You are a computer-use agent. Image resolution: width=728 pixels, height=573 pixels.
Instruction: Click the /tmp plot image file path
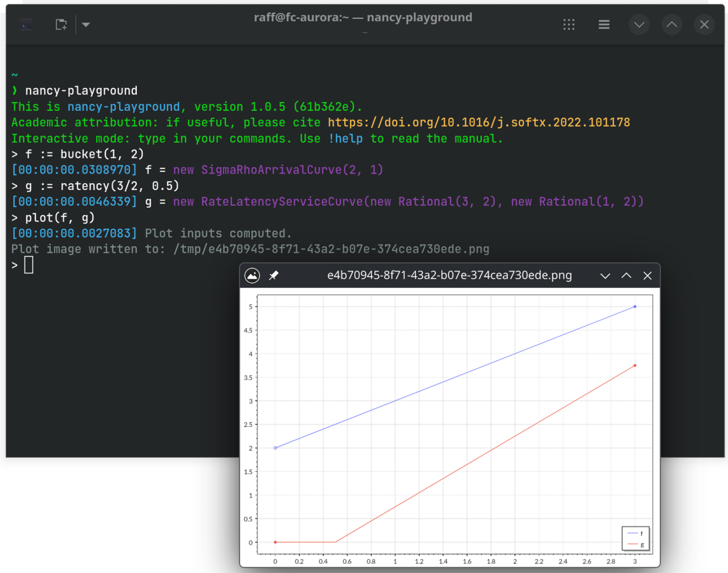pos(331,249)
